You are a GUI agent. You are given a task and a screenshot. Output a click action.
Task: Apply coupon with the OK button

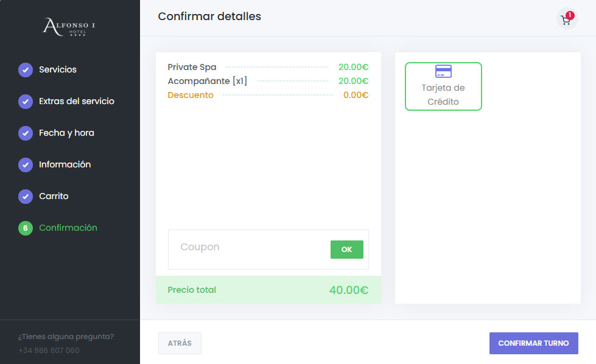[346, 250]
